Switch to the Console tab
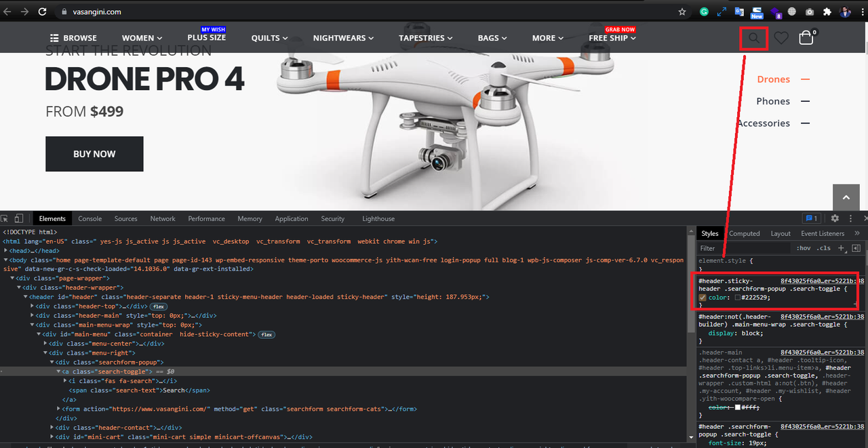The image size is (868, 448). coord(90,218)
